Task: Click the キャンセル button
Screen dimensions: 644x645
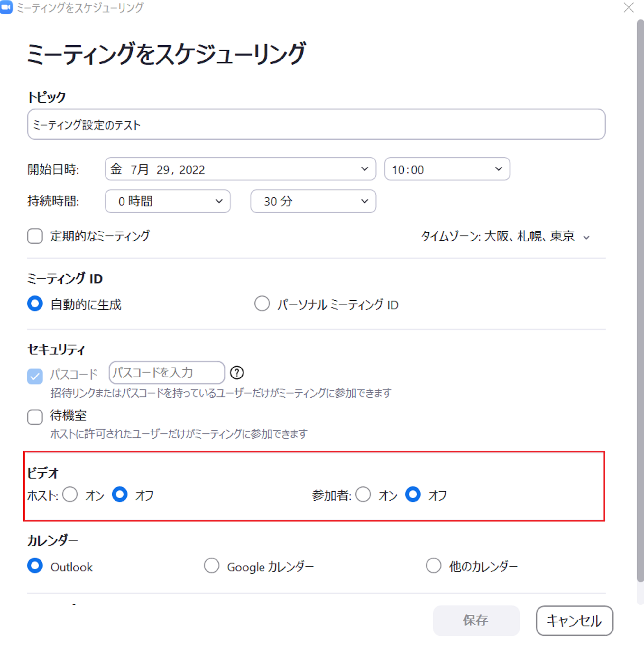Action: pyautogui.click(x=574, y=620)
